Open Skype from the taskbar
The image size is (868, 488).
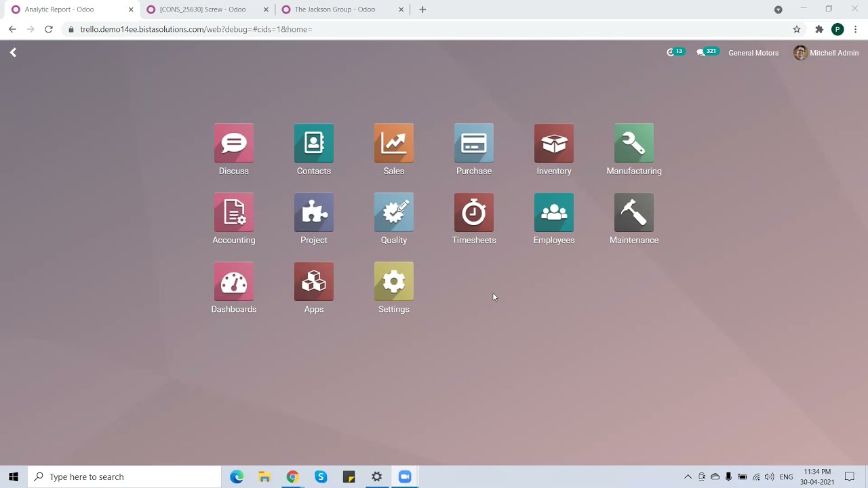321,476
